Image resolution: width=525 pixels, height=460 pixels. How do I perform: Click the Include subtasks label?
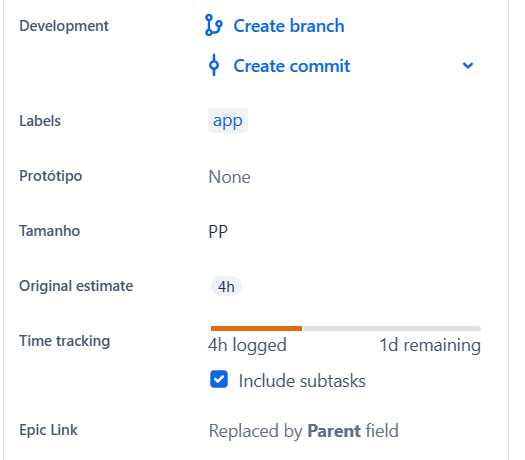coord(302,381)
